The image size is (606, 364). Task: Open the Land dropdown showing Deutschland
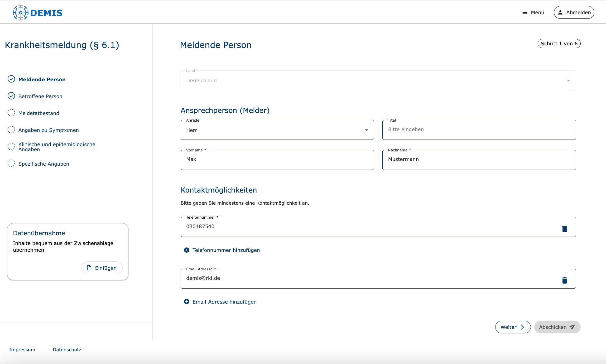(378, 80)
